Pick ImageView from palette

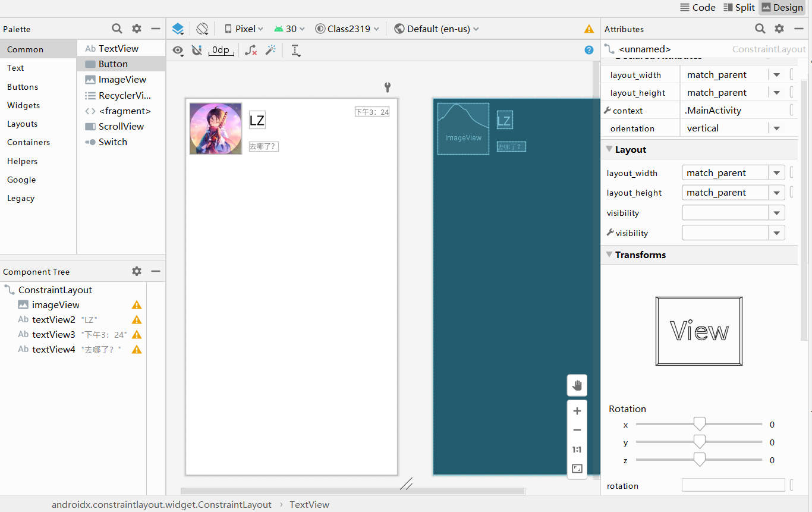121,80
